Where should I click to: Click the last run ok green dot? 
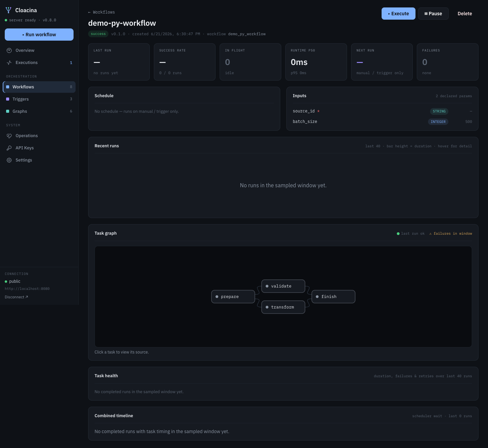(x=398, y=234)
